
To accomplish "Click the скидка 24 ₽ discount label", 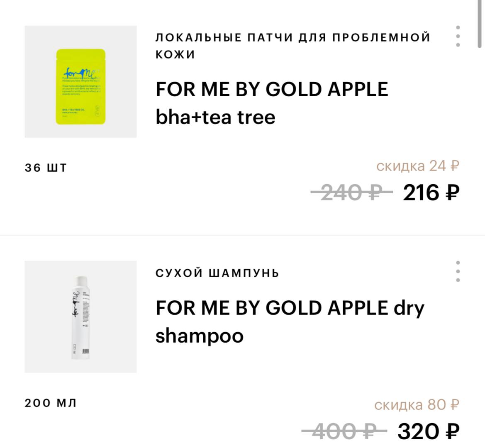I will [417, 166].
